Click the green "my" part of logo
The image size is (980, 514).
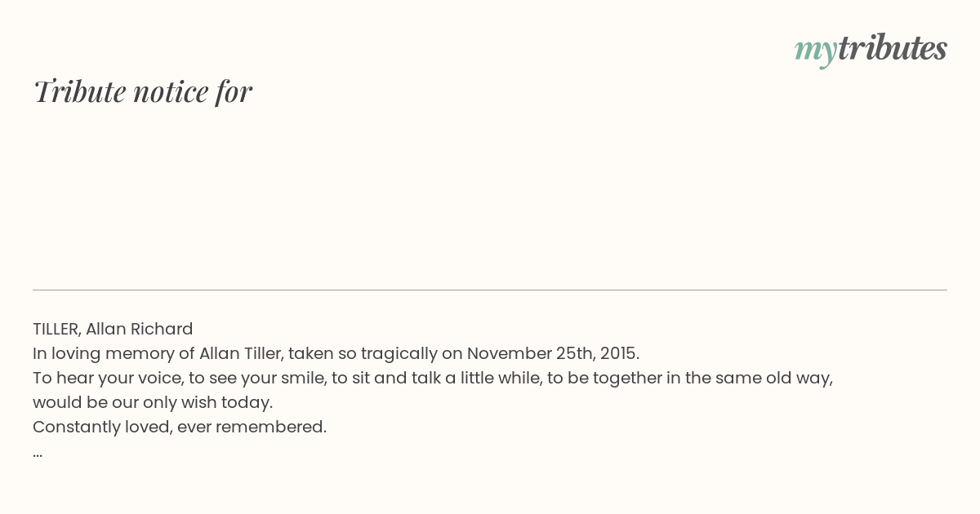point(815,52)
